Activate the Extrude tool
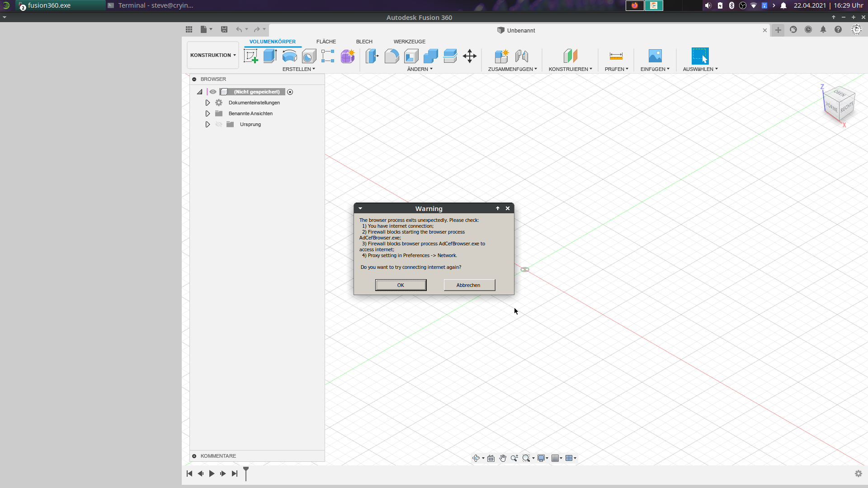The image size is (868, 488). (270, 56)
